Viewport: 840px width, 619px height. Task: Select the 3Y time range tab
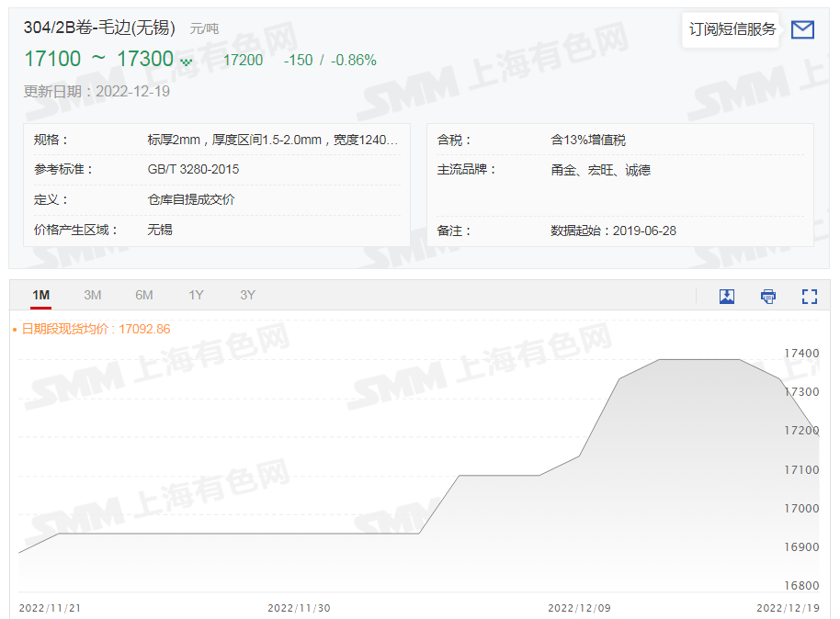pyautogui.click(x=246, y=295)
